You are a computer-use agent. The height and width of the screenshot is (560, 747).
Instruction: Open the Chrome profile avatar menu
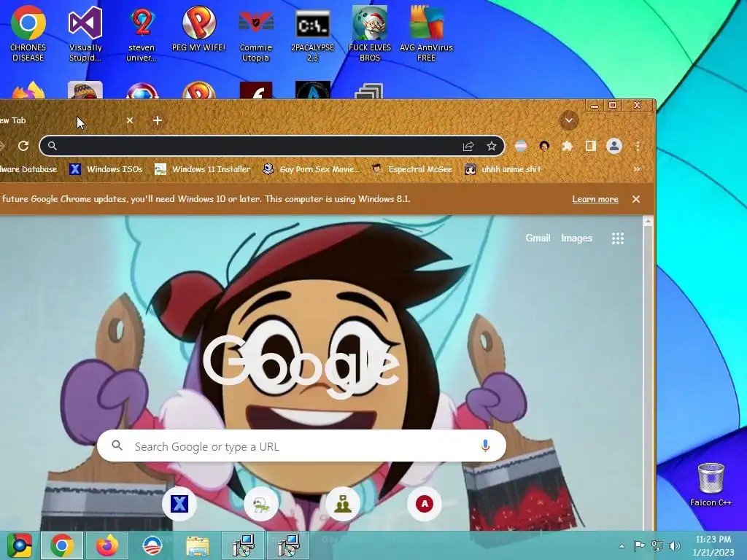pyautogui.click(x=614, y=146)
